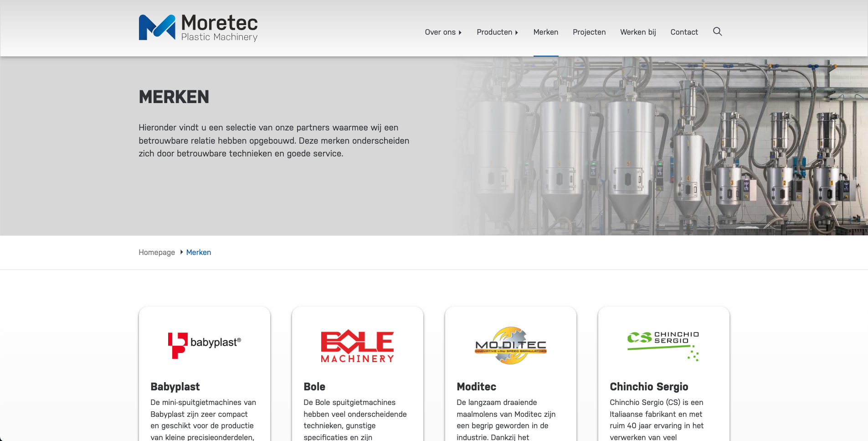Open the Bole heading link
This screenshot has height=441, width=868.
(x=314, y=387)
